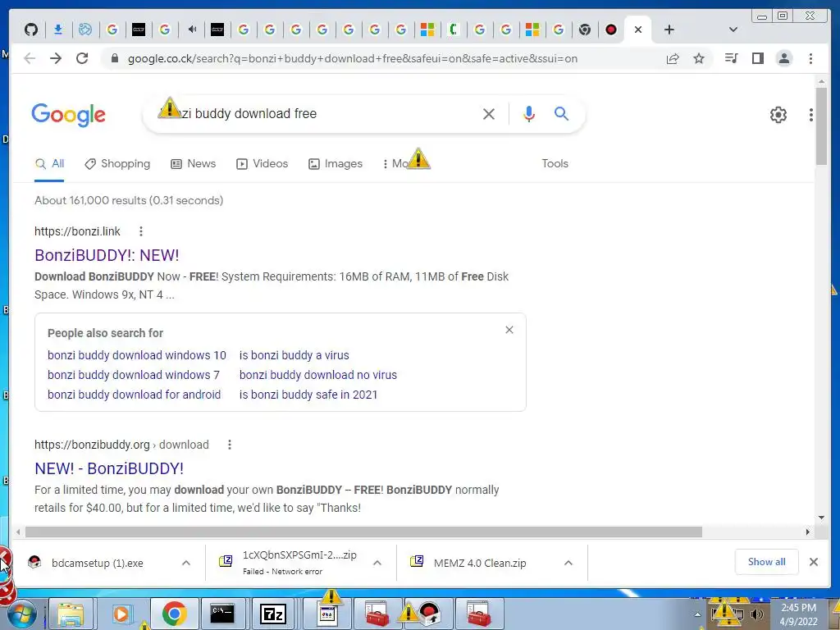Close the People also search for box
This screenshot has height=630, width=840.
[x=509, y=330]
